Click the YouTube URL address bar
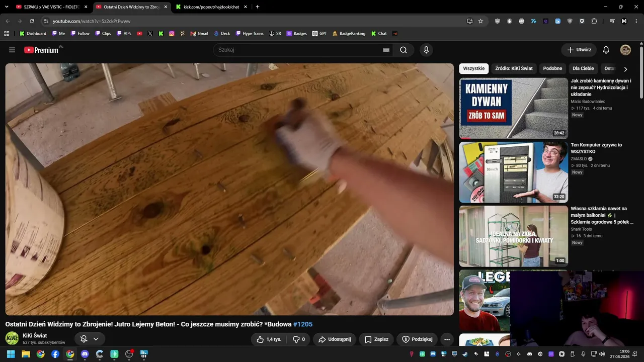Image resolution: width=644 pixels, height=362 pixels. pos(257,21)
